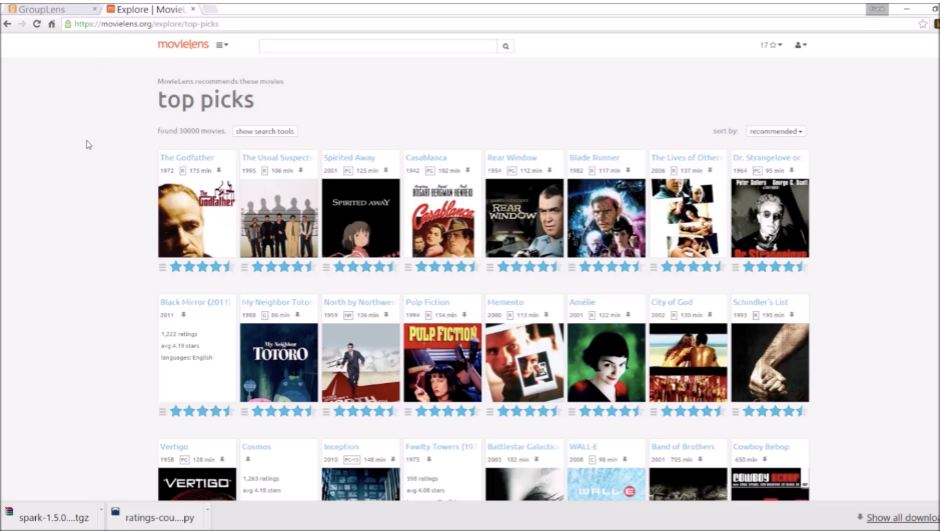Click the My Neighbor Totoro poster
Image resolution: width=940 pixels, height=531 pixels.
tap(279, 363)
